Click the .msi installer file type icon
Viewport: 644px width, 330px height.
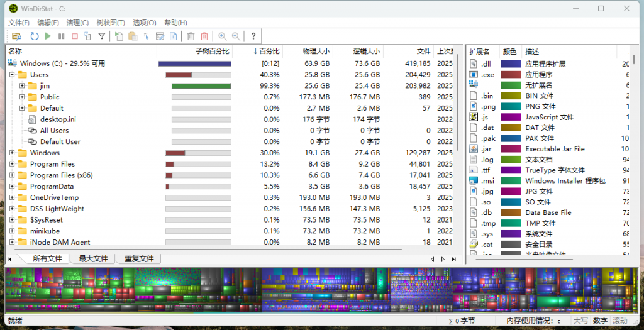474,180
